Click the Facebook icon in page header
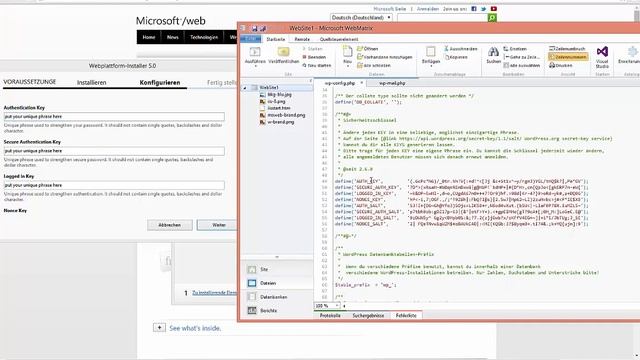Screen dimensions: 640x360 point(474,9)
